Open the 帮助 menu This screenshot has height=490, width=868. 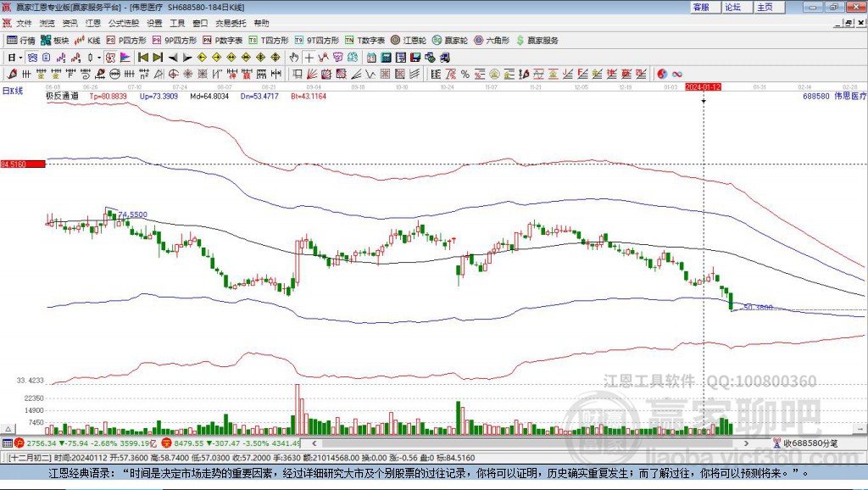(261, 23)
